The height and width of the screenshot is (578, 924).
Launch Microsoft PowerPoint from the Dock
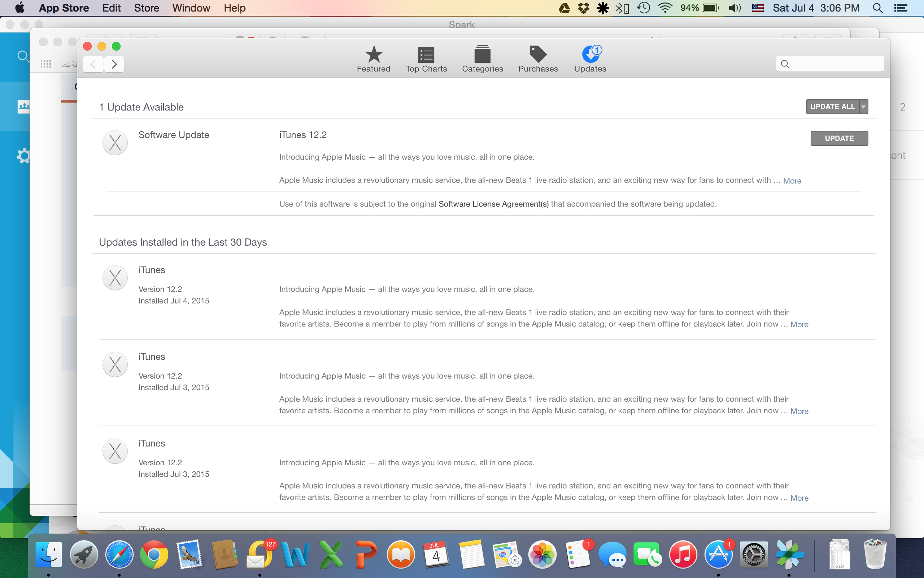point(366,554)
